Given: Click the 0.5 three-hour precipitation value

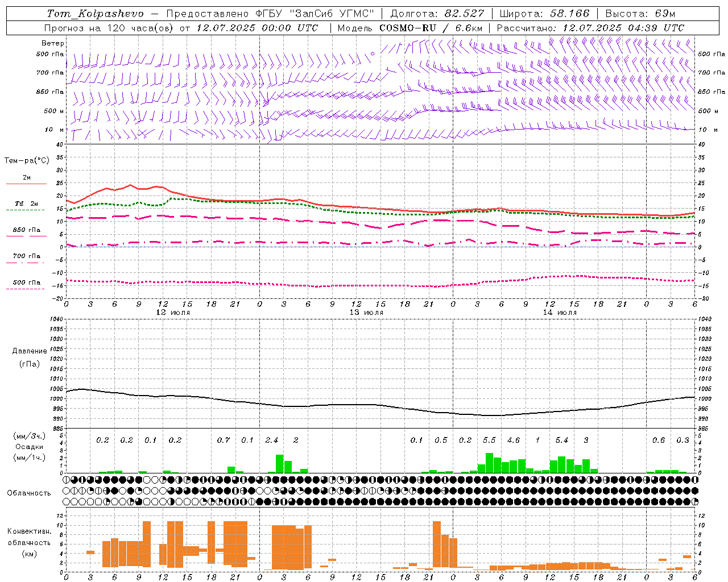Looking at the screenshot, I should [441, 440].
